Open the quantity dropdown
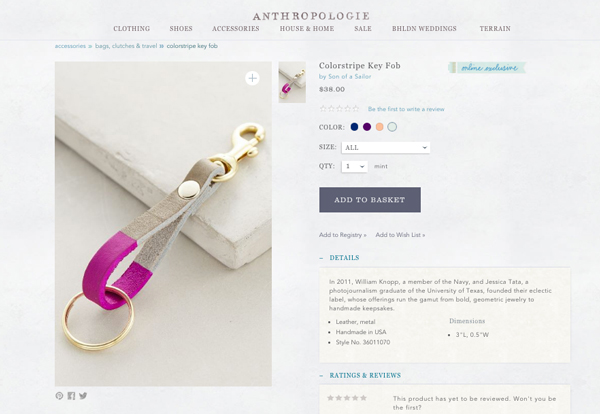600x414 pixels. pyautogui.click(x=355, y=166)
